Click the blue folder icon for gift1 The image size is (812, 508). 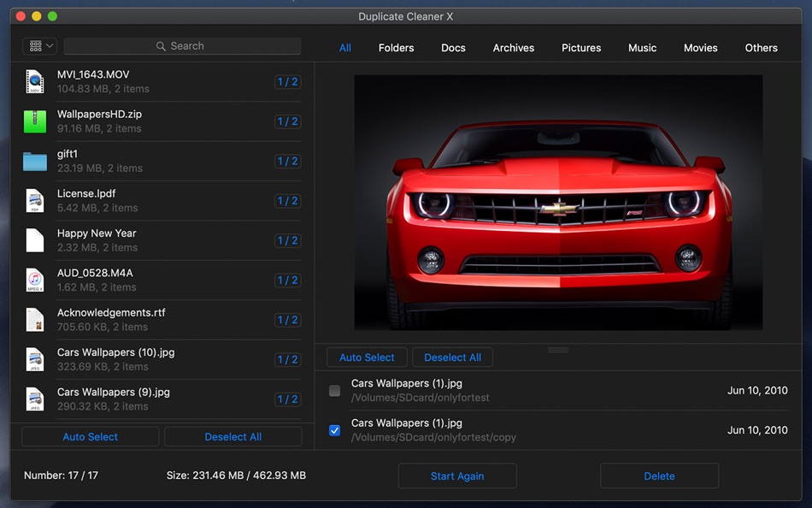coord(35,162)
